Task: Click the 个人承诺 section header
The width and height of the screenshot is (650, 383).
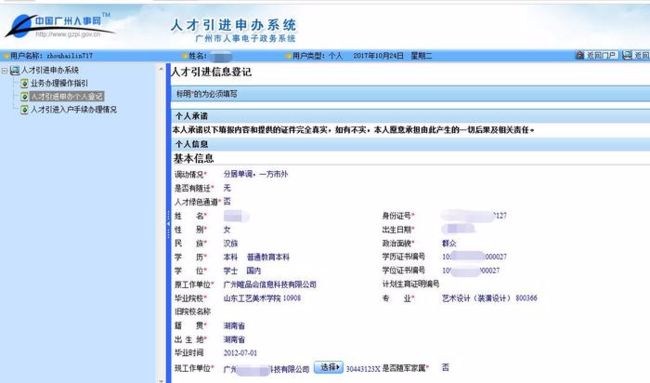Action: pos(410,116)
